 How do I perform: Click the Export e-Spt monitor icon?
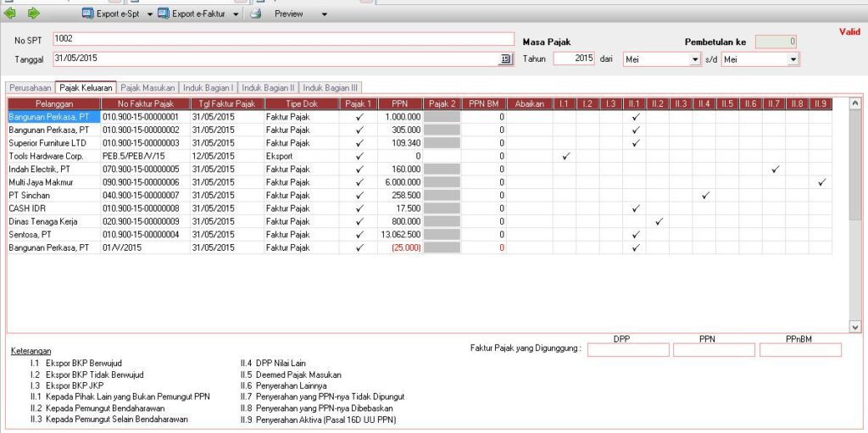[87, 14]
